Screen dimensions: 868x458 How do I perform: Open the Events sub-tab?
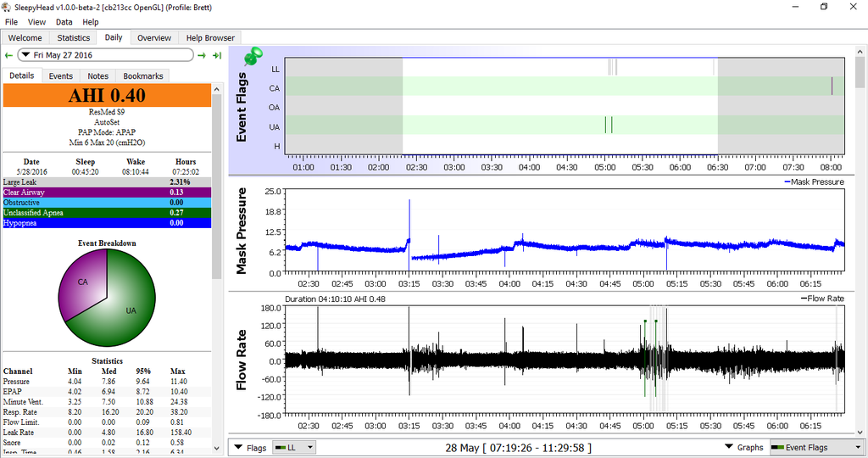point(60,75)
